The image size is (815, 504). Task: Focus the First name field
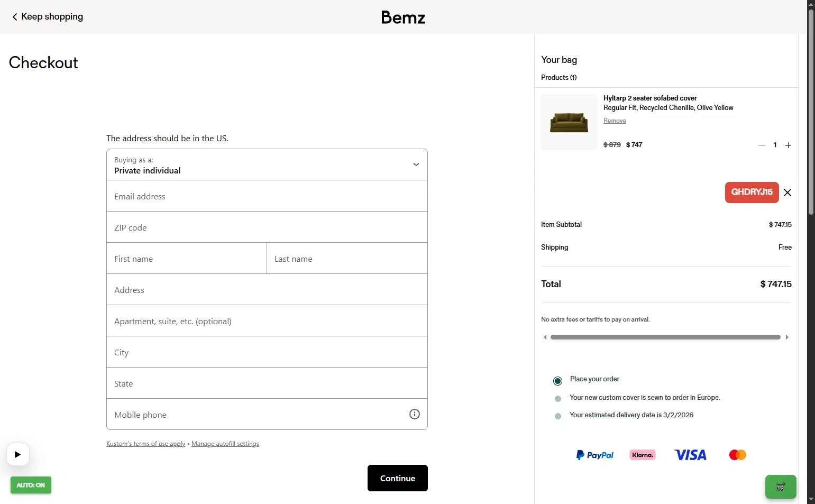point(187,259)
